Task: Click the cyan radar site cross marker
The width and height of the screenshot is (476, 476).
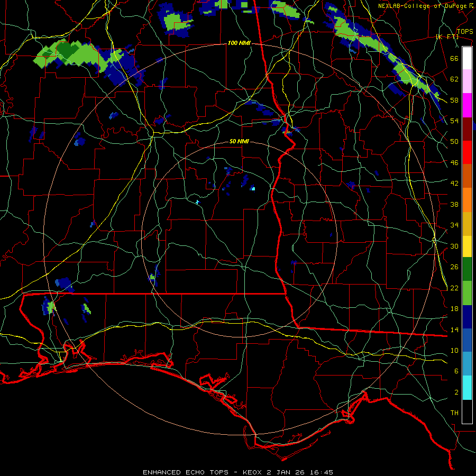Action: click(197, 202)
